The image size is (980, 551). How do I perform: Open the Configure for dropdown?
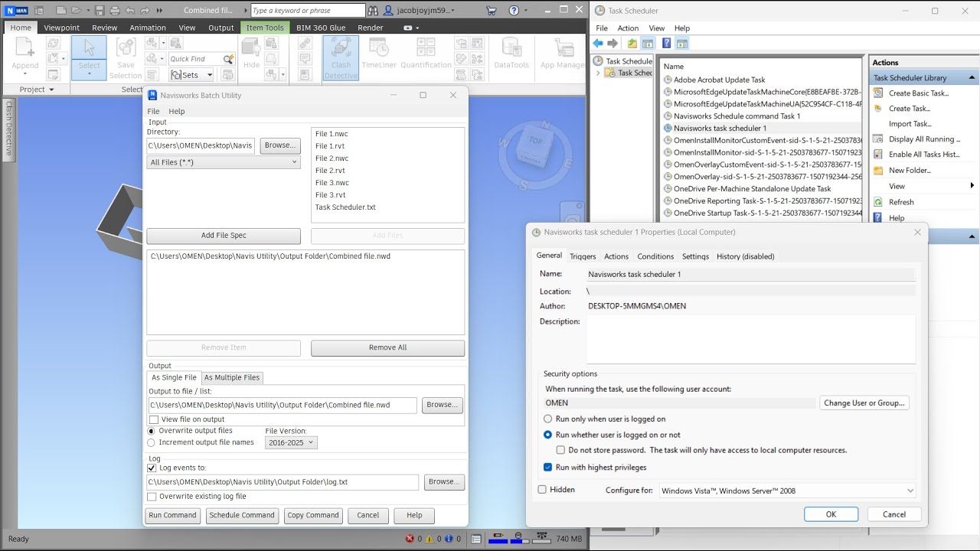pos(788,491)
